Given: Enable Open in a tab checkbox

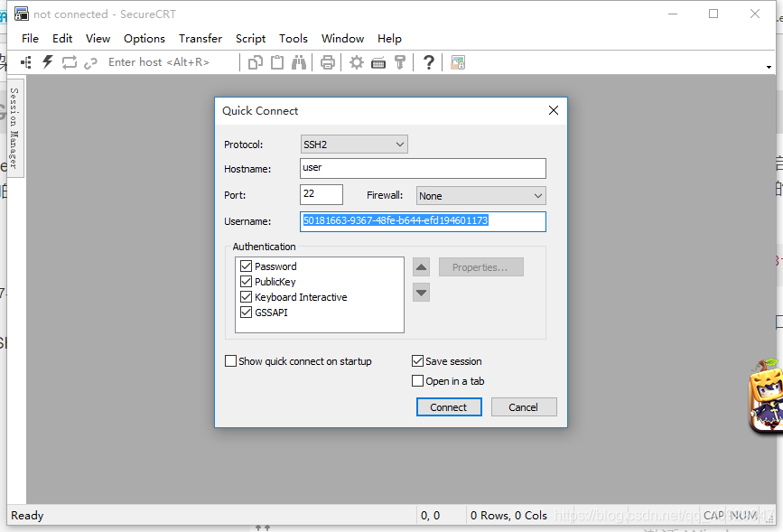Looking at the screenshot, I should 417,380.
